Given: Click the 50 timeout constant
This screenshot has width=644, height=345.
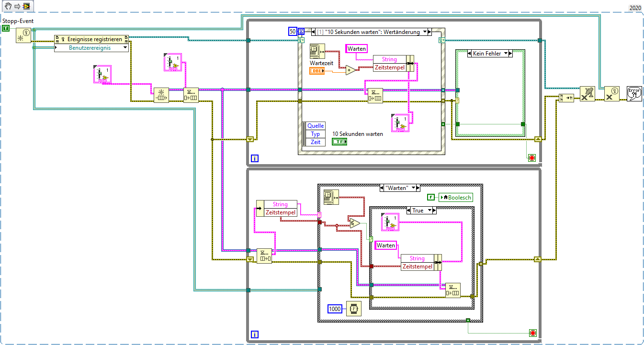Looking at the screenshot, I should 293,32.
